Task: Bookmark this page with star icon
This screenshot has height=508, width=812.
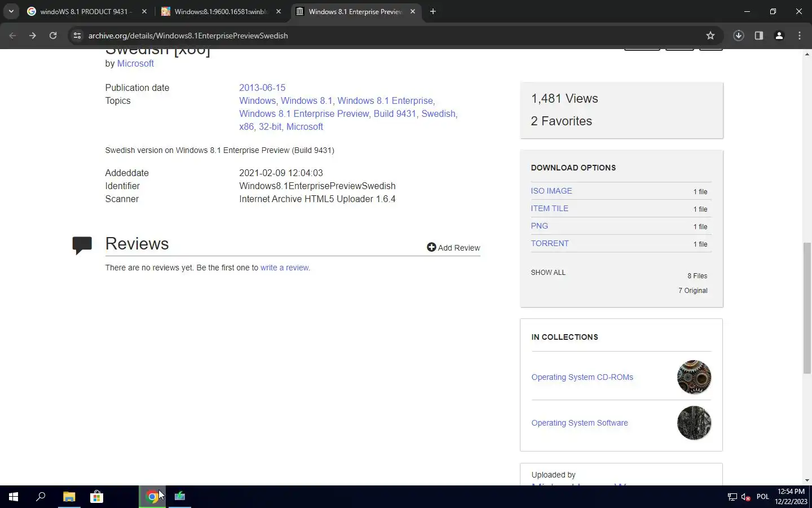Action: click(710, 36)
